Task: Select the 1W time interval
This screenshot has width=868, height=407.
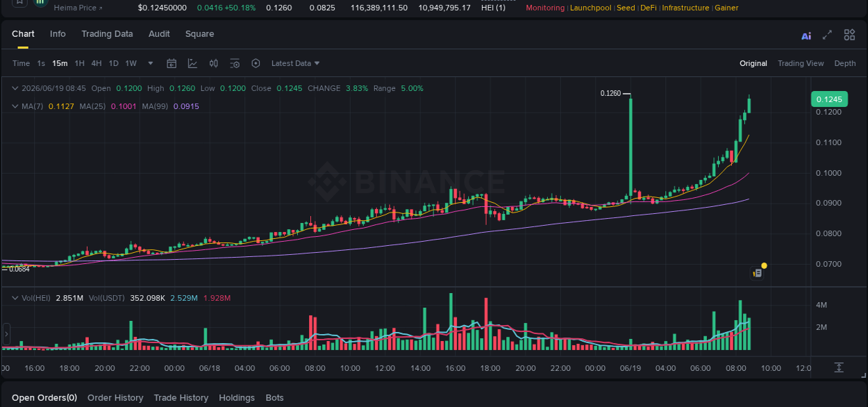Action: click(131, 63)
